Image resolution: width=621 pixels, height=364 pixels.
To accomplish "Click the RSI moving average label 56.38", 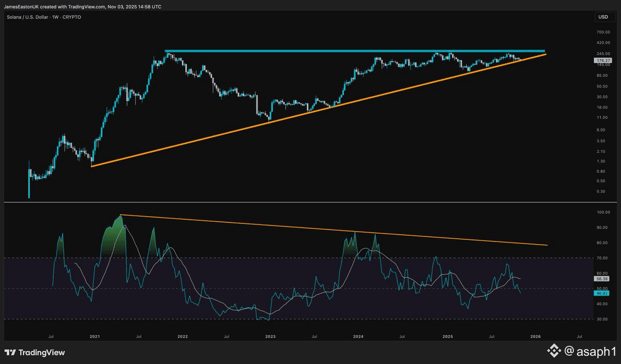I will tap(603, 278).
